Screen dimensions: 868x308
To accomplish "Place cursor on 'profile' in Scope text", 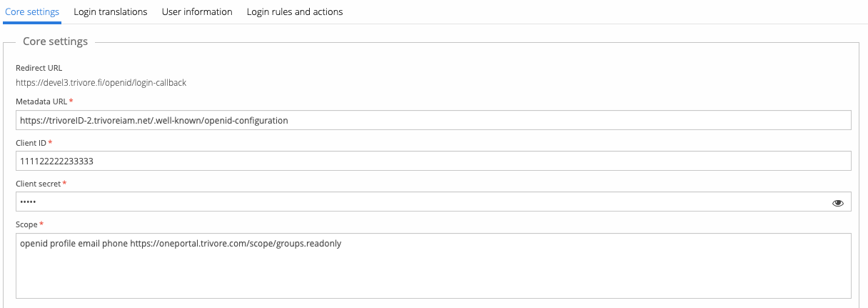I will click(x=63, y=244).
